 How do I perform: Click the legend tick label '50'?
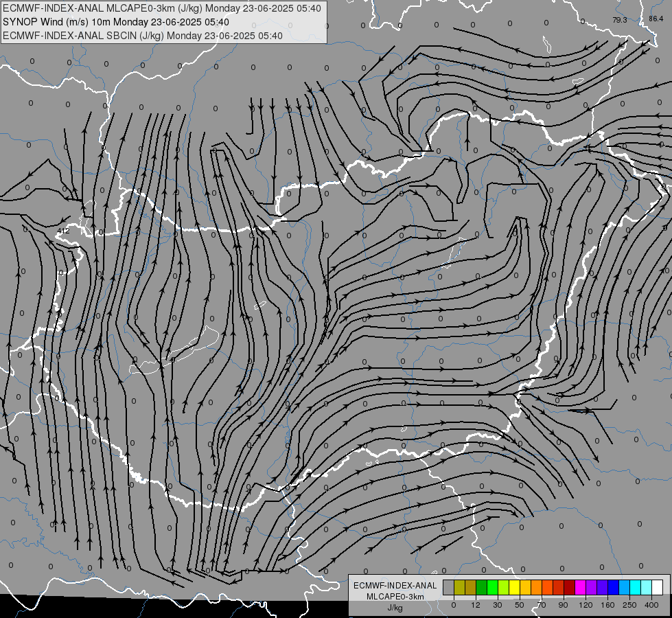tap(520, 605)
